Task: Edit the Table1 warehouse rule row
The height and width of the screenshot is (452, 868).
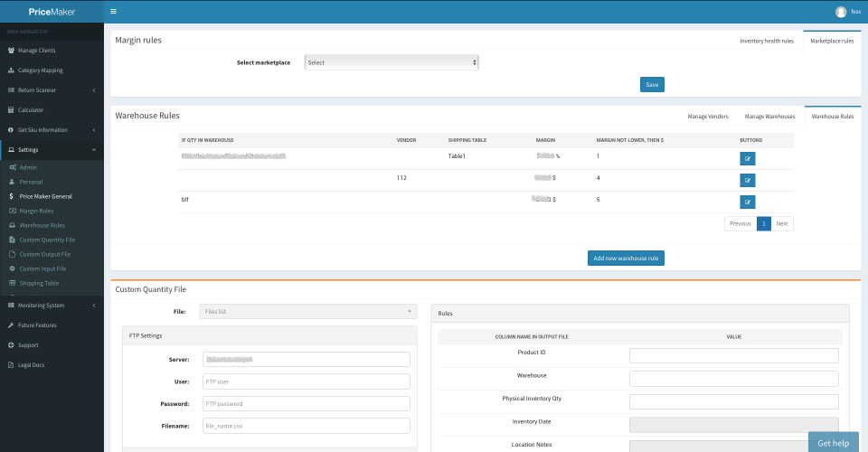Action: [748, 159]
